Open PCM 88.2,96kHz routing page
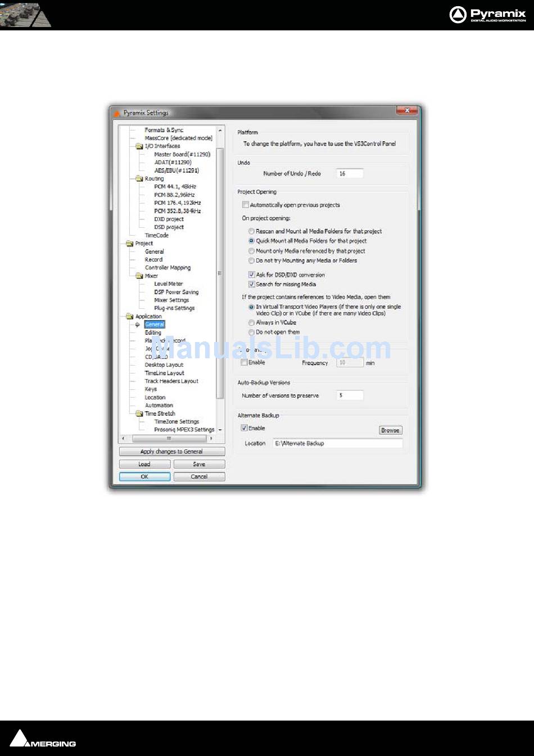Image resolution: width=534 pixels, height=756 pixels. point(174,195)
